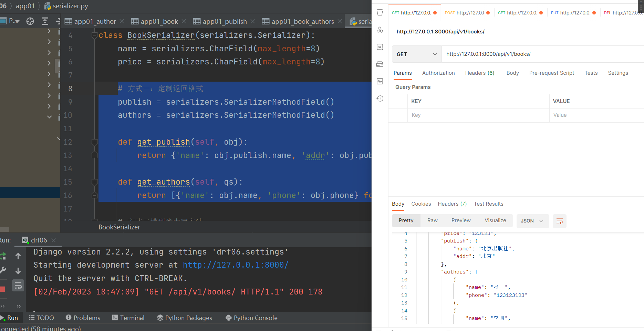Select the POST request tab in Postman
The height and width of the screenshot is (331, 644).
(467, 13)
